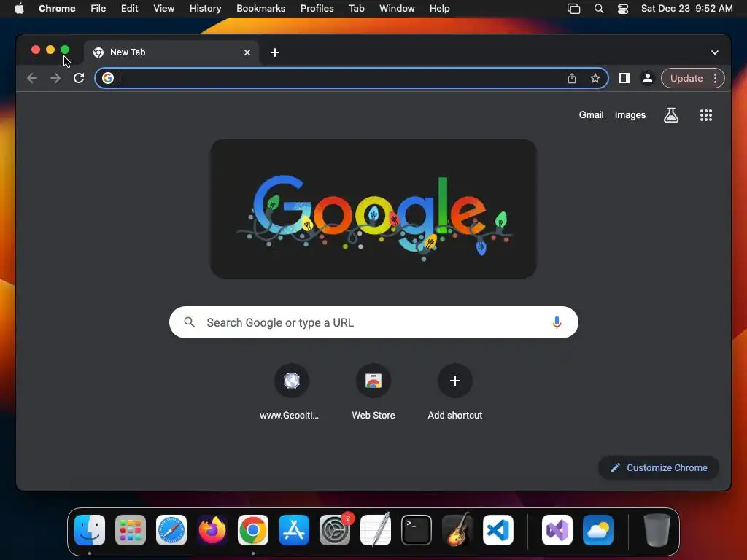Open the Trash in the Dock
Image resolution: width=747 pixels, height=560 pixels.
[x=657, y=530]
